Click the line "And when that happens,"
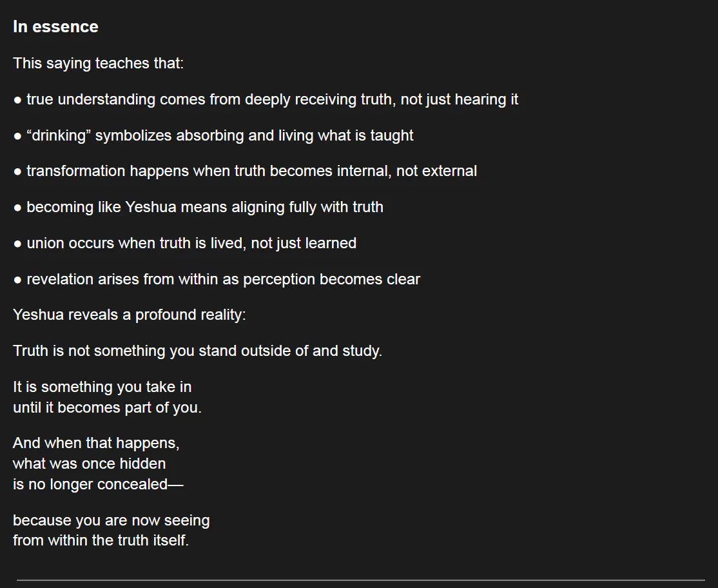The width and height of the screenshot is (718, 588). point(96,443)
